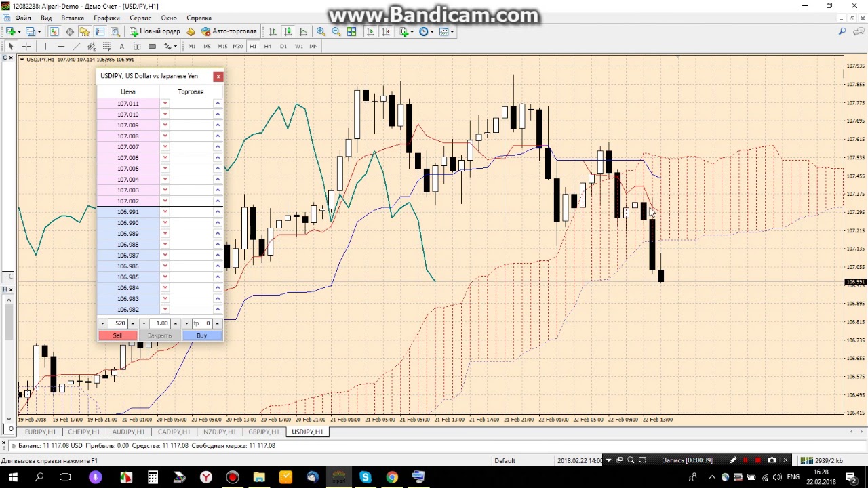Tile windows icon in the toolbar
868x488 pixels.
pos(351,31)
